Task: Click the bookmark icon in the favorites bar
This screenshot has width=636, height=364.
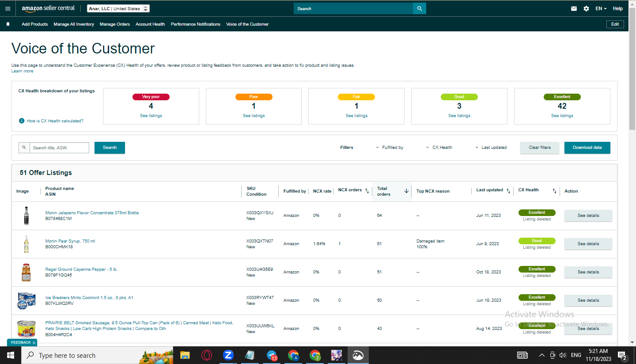Action: [8, 24]
